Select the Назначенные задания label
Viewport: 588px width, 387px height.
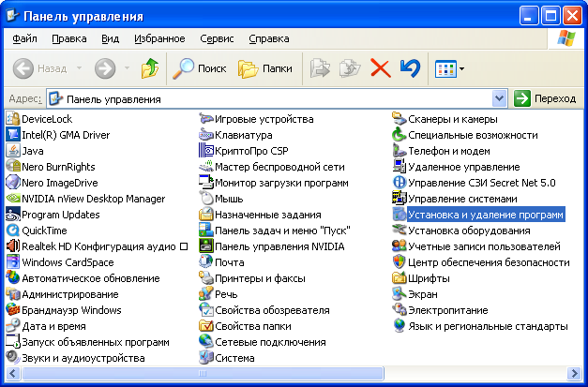coord(268,215)
